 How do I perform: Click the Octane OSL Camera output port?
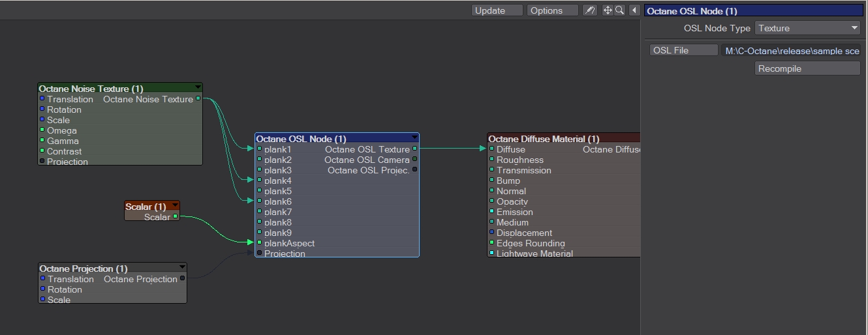point(414,160)
